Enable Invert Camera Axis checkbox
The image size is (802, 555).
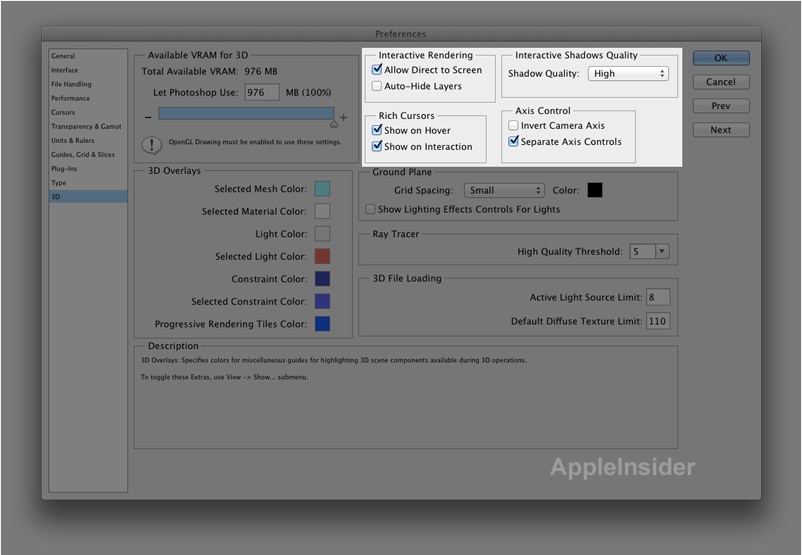[513, 125]
